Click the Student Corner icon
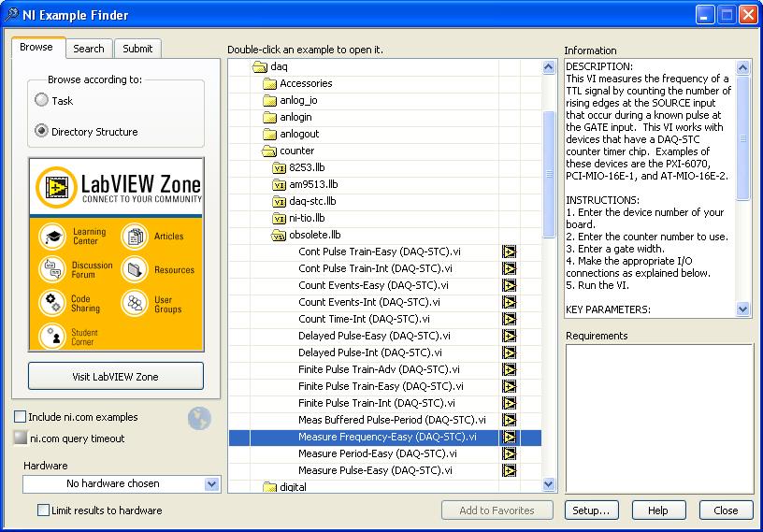 click(52, 336)
